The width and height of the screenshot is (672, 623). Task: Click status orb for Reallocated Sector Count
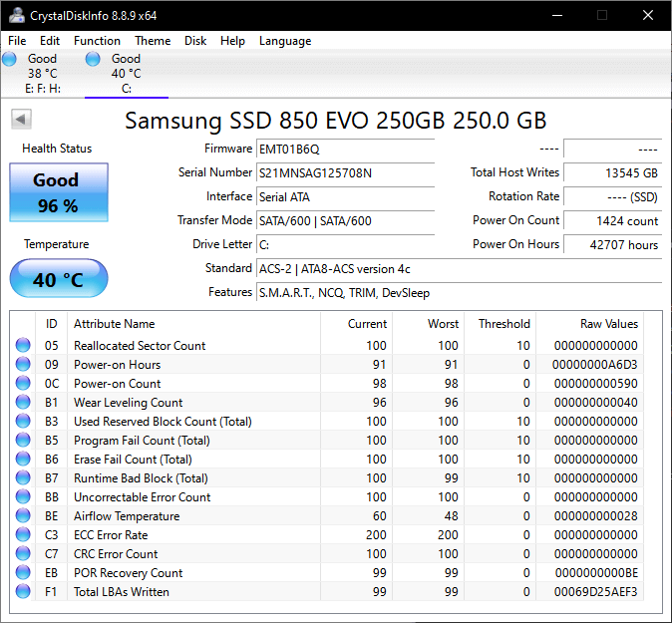tap(23, 345)
